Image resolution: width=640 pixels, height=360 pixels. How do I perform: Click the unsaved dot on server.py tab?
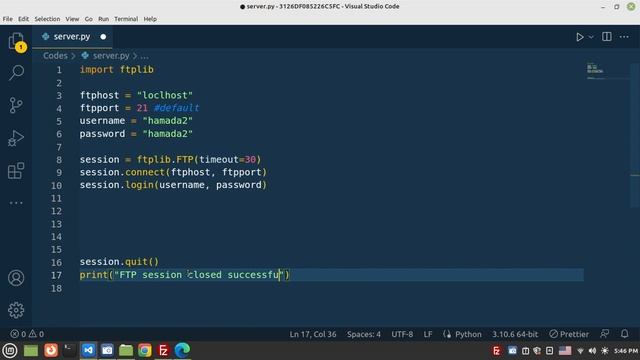(103, 37)
